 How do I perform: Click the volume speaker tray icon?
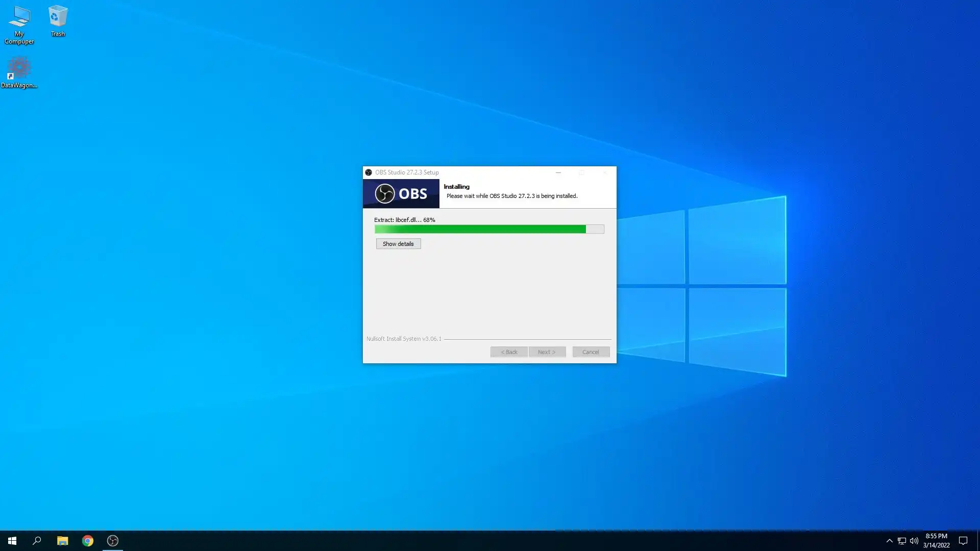(x=914, y=541)
